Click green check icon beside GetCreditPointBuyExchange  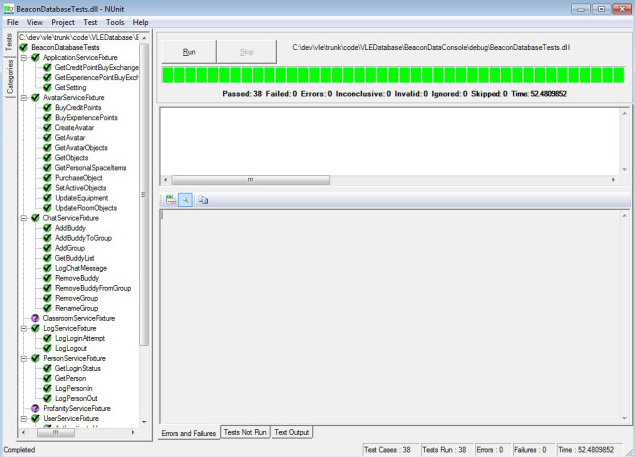click(47, 67)
